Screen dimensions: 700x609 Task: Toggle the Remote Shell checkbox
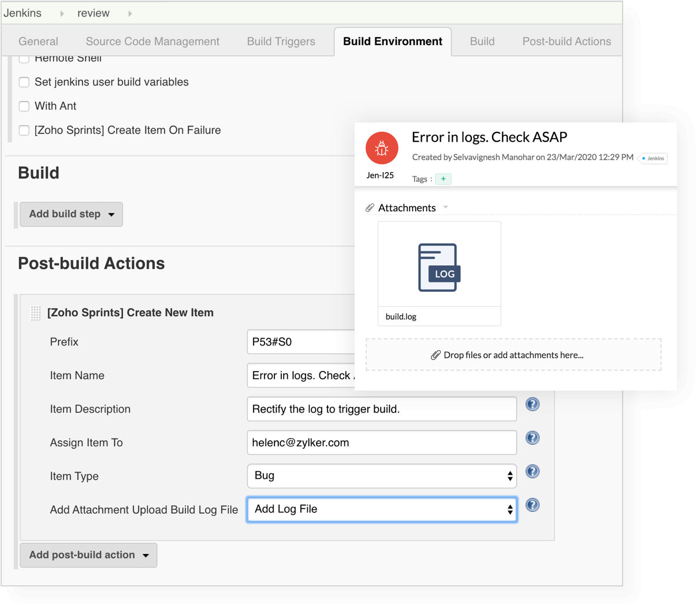24,58
